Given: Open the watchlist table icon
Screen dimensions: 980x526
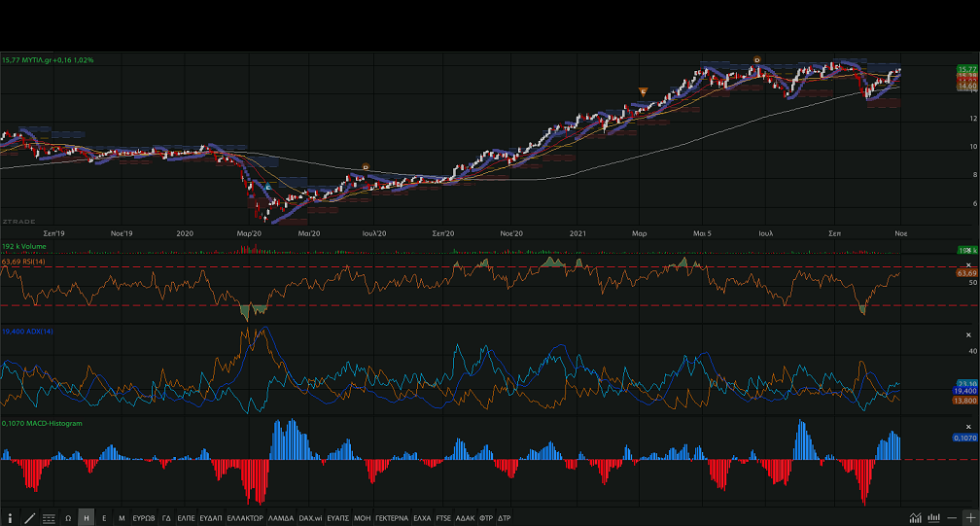Looking at the screenshot, I should (49, 518).
